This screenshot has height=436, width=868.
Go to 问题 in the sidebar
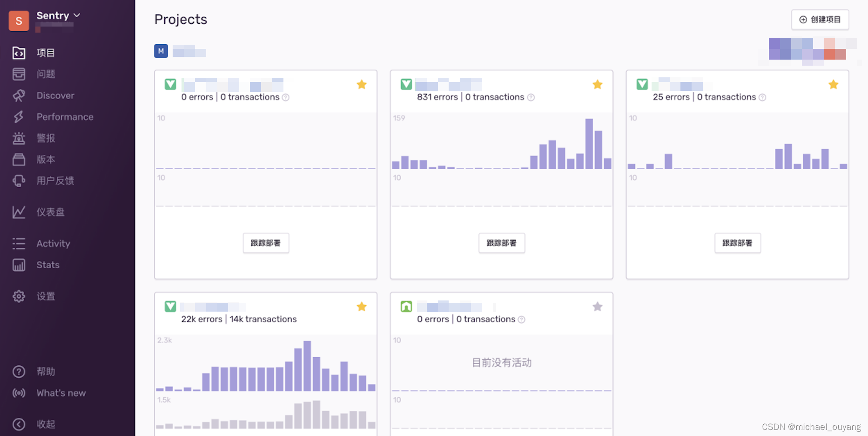pos(46,74)
